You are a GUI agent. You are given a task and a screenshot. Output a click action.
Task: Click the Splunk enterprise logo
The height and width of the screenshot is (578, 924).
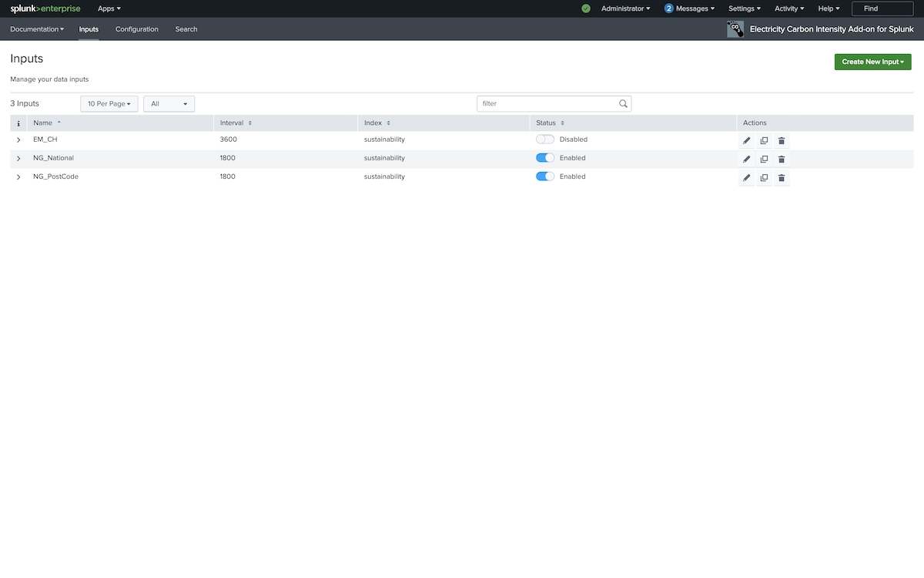pos(45,8)
